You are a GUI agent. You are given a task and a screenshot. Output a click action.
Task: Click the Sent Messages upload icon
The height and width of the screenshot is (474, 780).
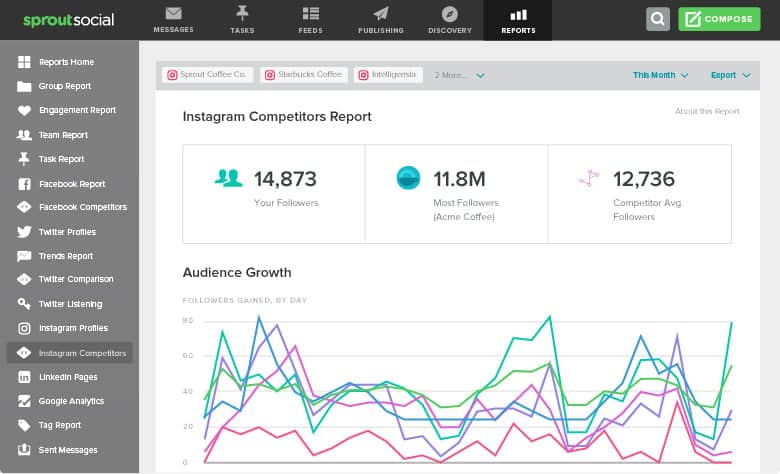(24, 450)
